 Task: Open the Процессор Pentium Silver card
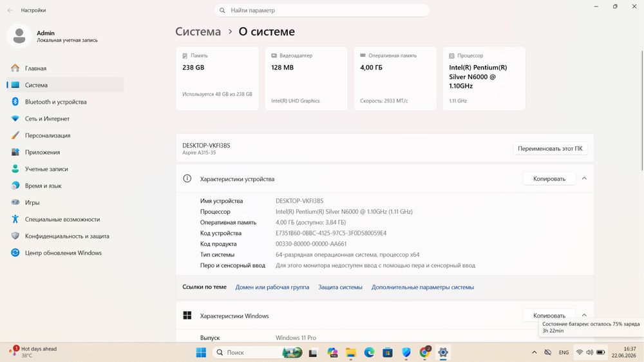(484, 79)
